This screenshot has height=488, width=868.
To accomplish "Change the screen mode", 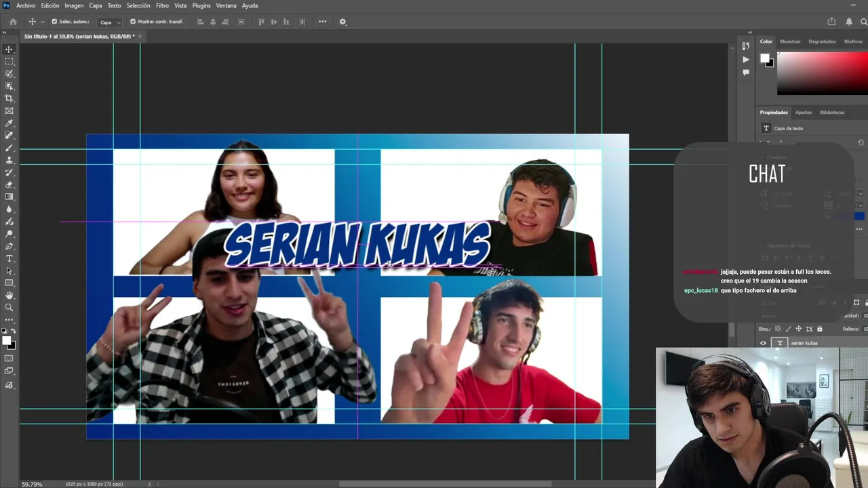I will 9,371.
